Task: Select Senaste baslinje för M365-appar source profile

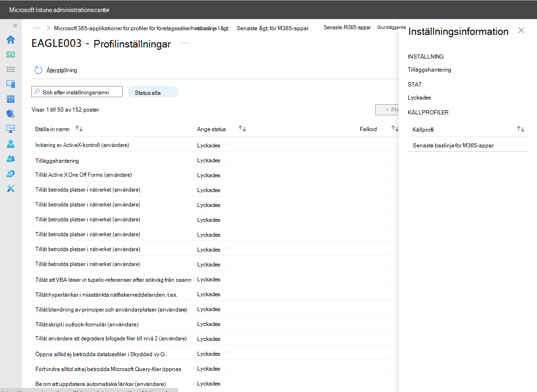Action: pyautogui.click(x=468, y=145)
